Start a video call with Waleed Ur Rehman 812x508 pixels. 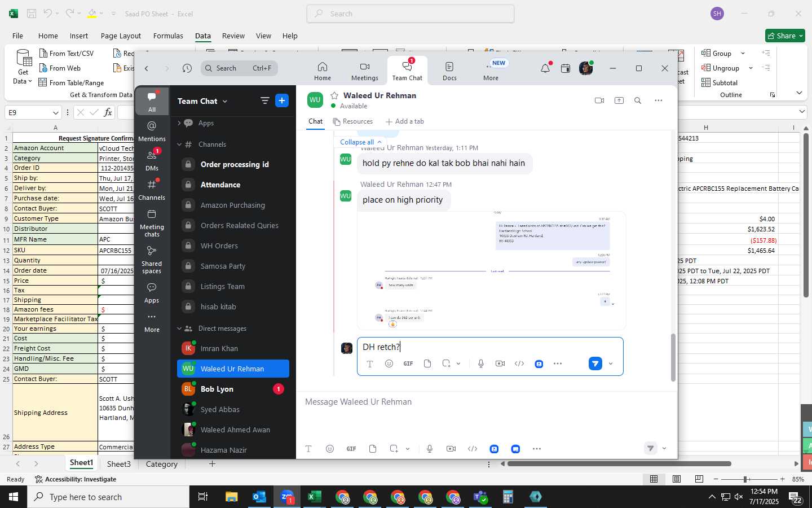[599, 100]
